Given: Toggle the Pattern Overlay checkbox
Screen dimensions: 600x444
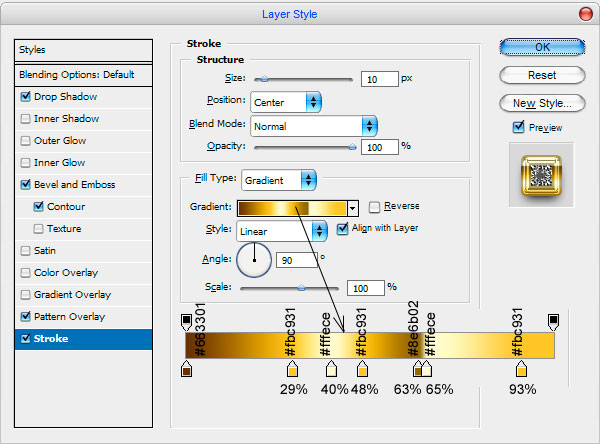Looking at the screenshot, I should tap(26, 317).
